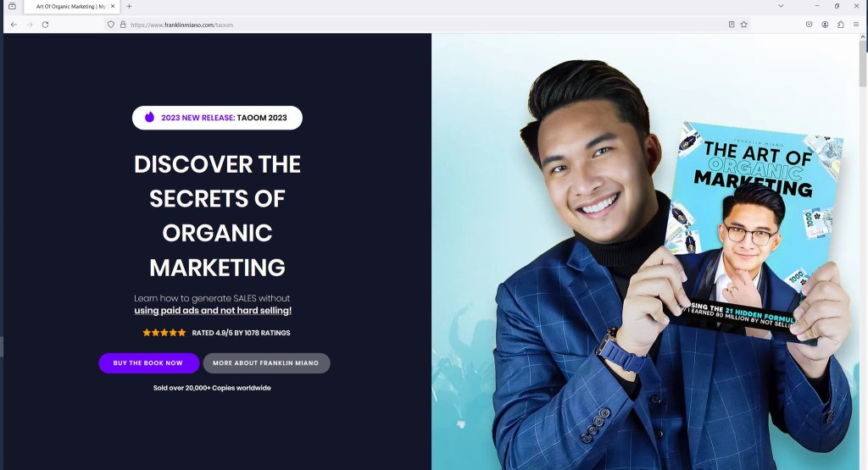Close the Art Of Organic Marketing tab
Viewport: 868px width, 470px height.
coord(113,6)
